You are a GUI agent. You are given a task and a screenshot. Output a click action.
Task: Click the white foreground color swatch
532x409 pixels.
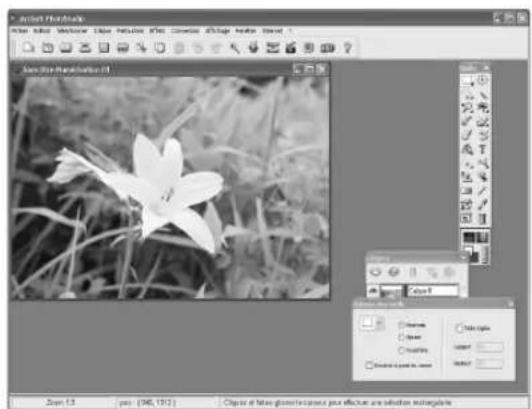468,250
